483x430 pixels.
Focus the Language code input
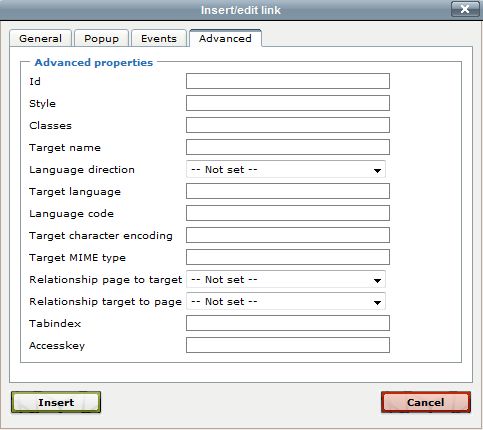288,213
